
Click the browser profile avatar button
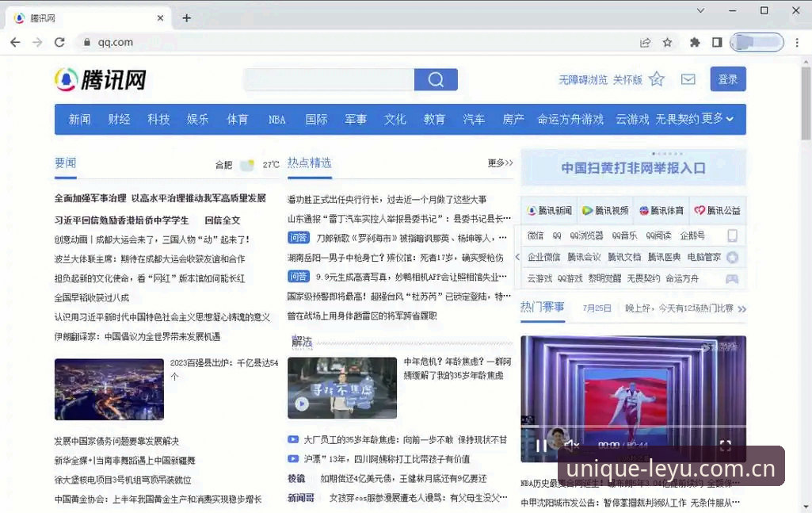click(757, 43)
